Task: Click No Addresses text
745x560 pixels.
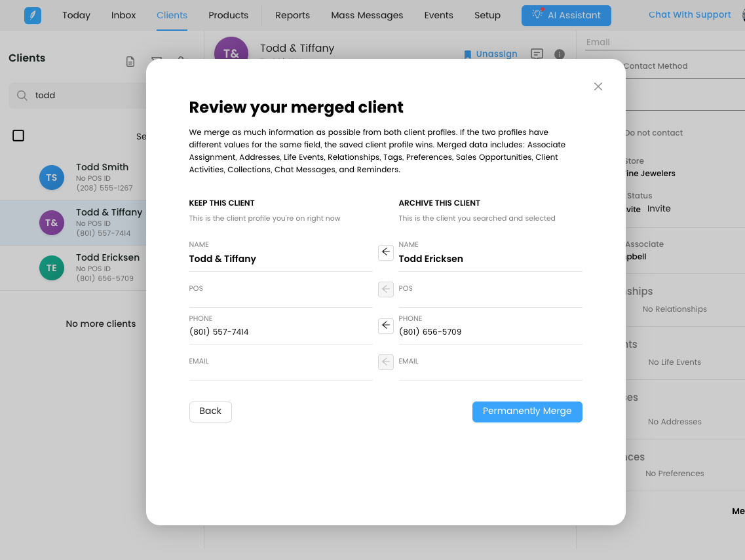Action: (674, 422)
